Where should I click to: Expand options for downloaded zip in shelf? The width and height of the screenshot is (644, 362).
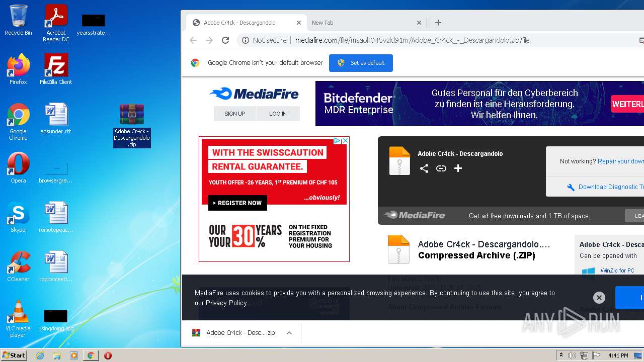(289, 333)
